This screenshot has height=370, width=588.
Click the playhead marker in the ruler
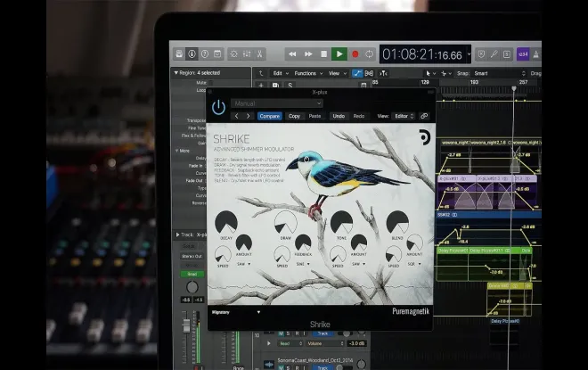pos(514,88)
